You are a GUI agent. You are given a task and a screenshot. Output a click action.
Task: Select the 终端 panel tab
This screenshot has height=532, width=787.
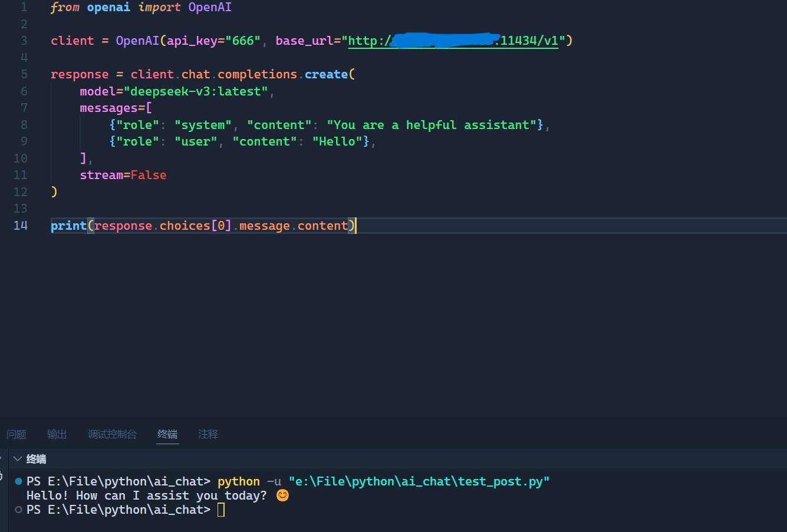coord(167,434)
